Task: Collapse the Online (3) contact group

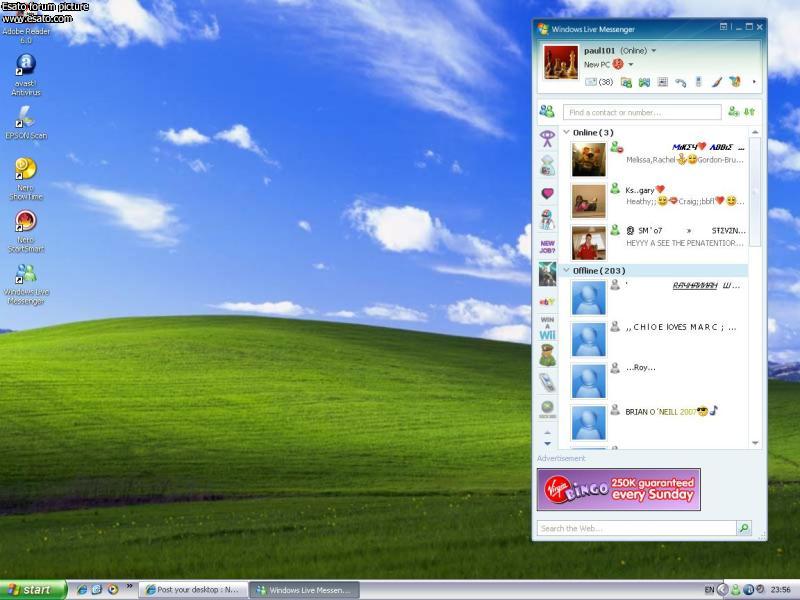Action: [x=566, y=132]
